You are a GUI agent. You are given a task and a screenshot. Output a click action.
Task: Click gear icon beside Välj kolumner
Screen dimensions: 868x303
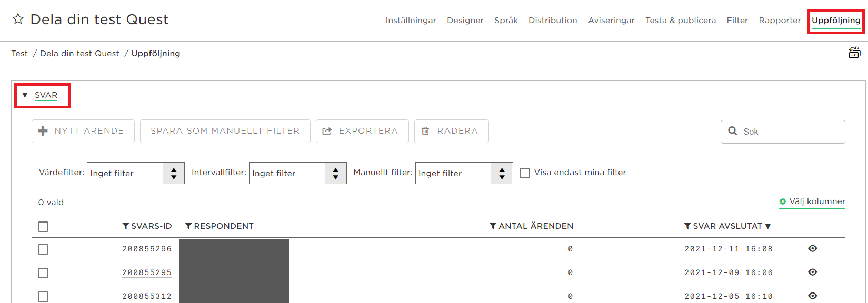[783, 201]
